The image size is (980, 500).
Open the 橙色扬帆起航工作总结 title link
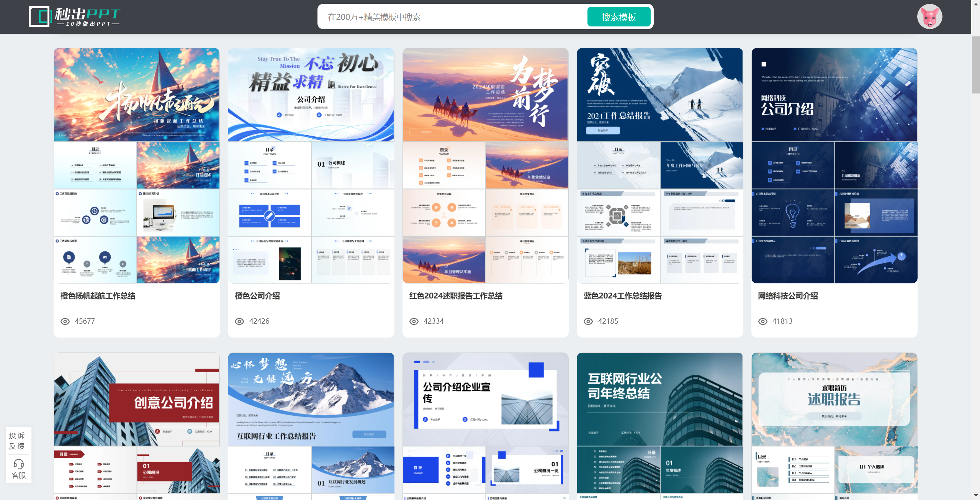pos(98,296)
